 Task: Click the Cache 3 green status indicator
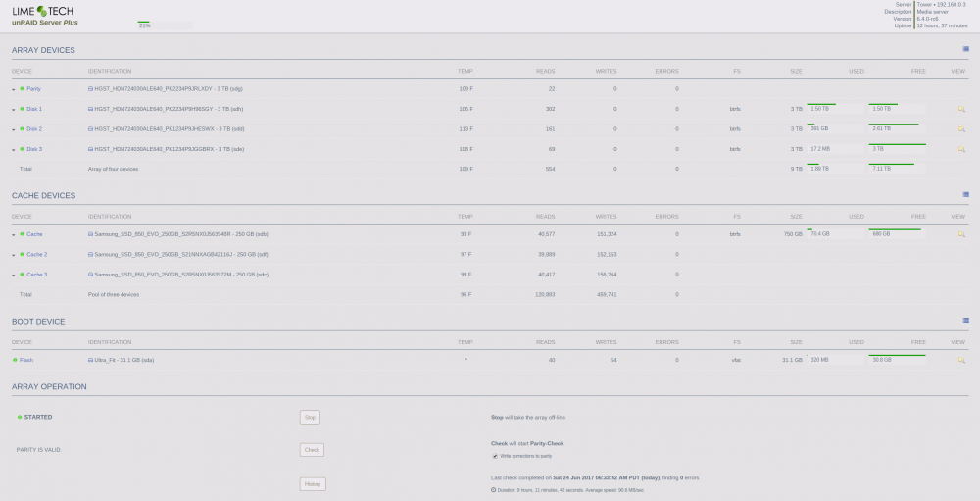(22, 274)
